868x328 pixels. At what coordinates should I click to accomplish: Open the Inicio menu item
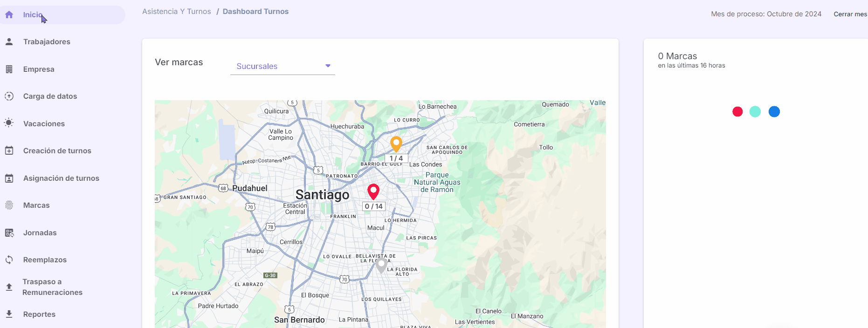pos(62,15)
